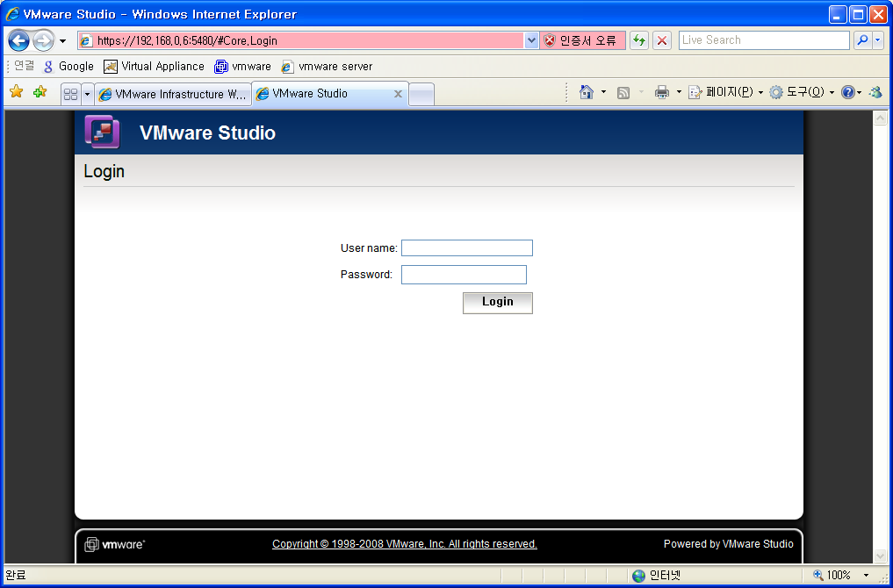Click the magnifier search button
The width and height of the screenshot is (893, 588).
click(x=863, y=39)
